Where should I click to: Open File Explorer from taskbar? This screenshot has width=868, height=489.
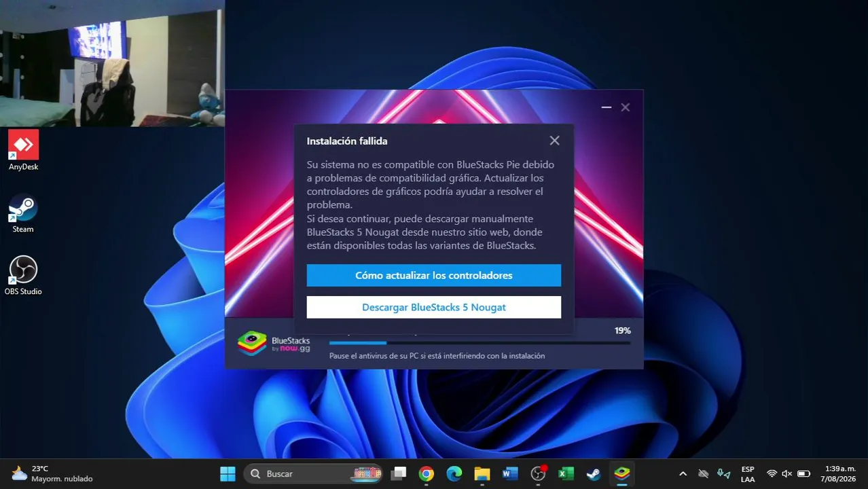482,473
